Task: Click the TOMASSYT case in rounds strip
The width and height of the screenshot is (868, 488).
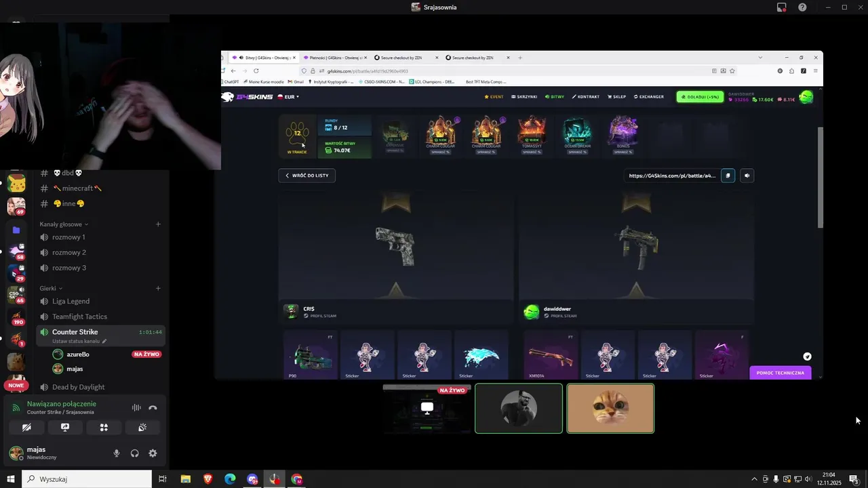Action: (x=532, y=135)
